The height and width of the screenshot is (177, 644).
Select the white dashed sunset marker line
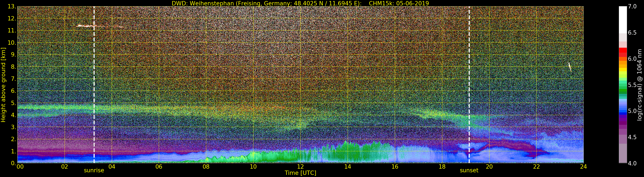(x=469, y=85)
